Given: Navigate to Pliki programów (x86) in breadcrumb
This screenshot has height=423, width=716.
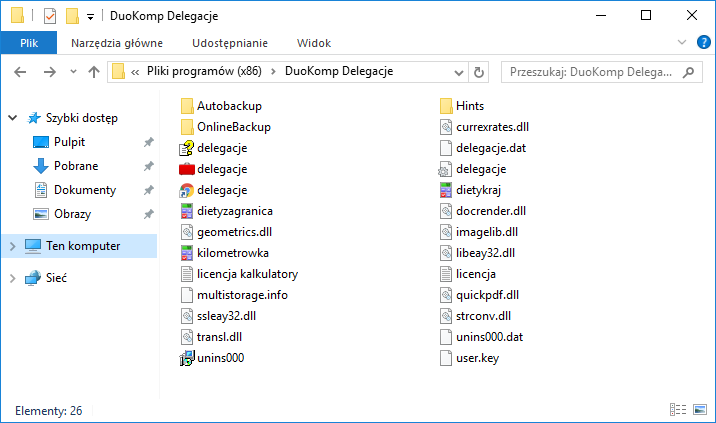Looking at the screenshot, I should (x=204, y=71).
